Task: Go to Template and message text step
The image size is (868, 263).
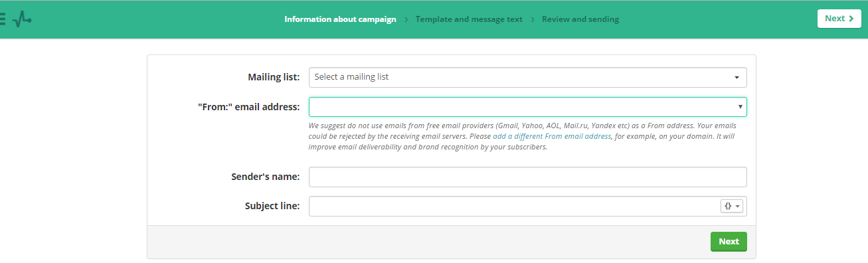Action: click(469, 19)
